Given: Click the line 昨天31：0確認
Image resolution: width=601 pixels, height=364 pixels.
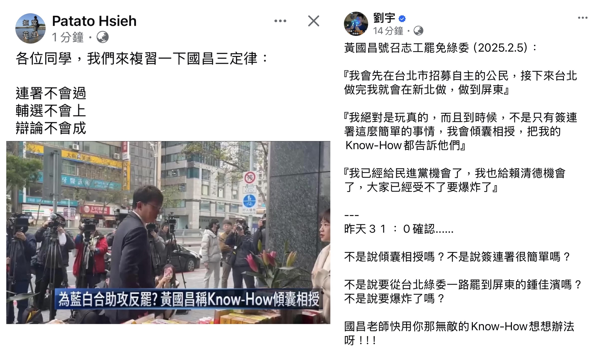Looking at the screenshot, I should (x=399, y=229).
